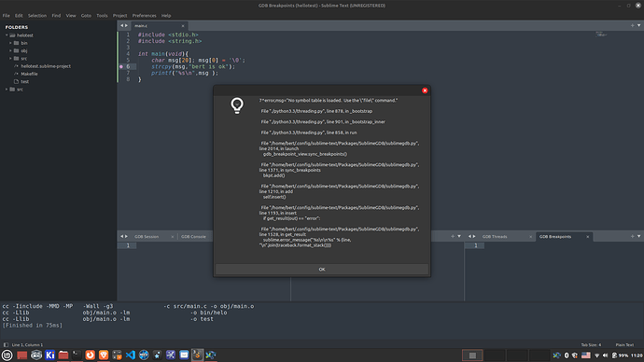Screen dimensions: 644x362
Task: Click Tab Size: 4 in status bar
Action: 591,345
